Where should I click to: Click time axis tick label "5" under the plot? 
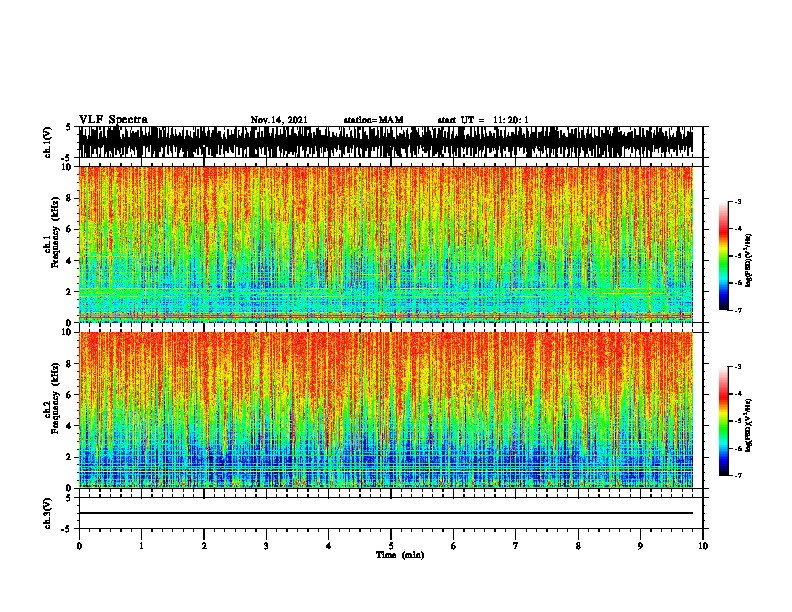click(391, 546)
